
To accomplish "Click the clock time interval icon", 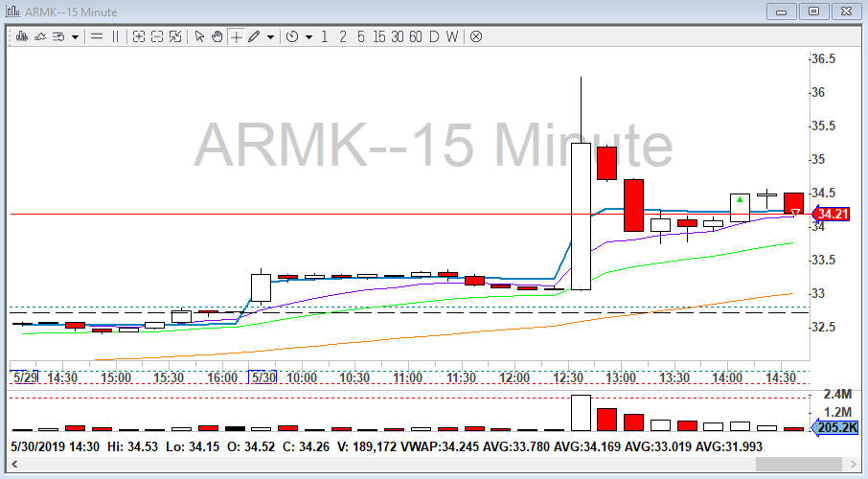I will (292, 36).
